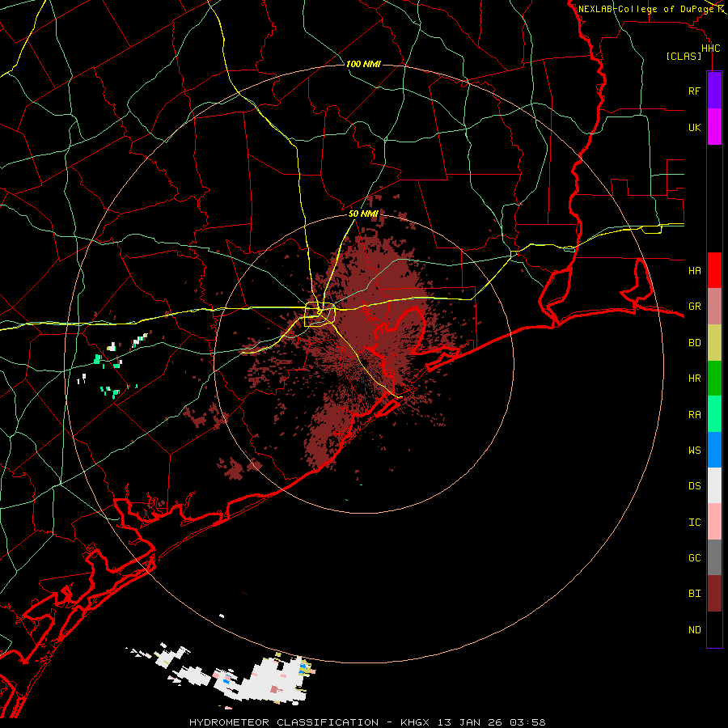Click the RA legend label
This screenshot has height=728, width=728.
[694, 415]
